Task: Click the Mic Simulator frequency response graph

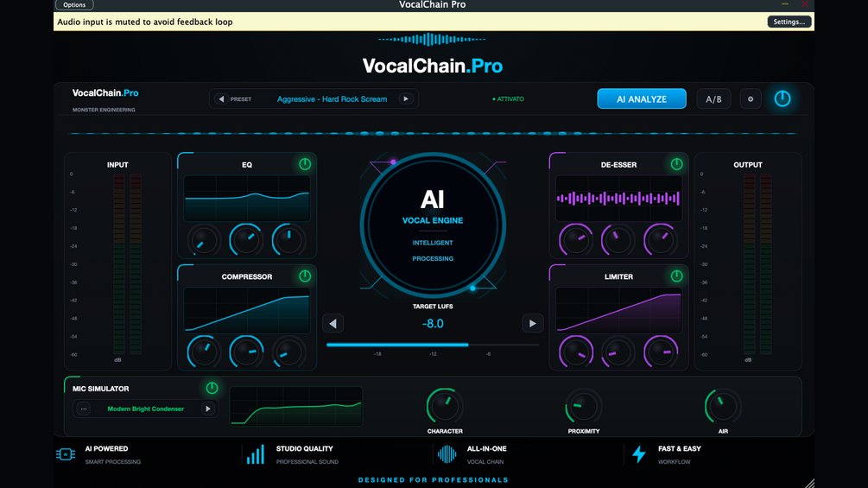Action: click(x=296, y=407)
